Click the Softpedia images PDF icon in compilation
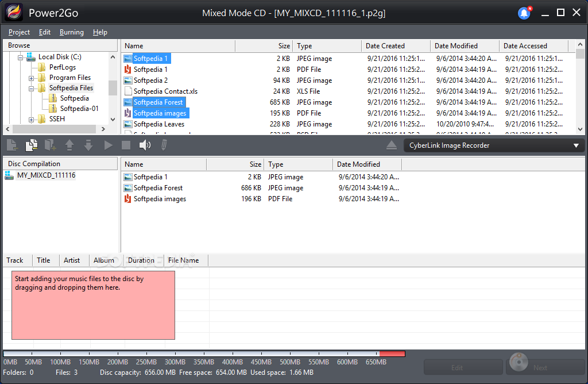Viewport: 588px width, 384px height. pyautogui.click(x=128, y=198)
